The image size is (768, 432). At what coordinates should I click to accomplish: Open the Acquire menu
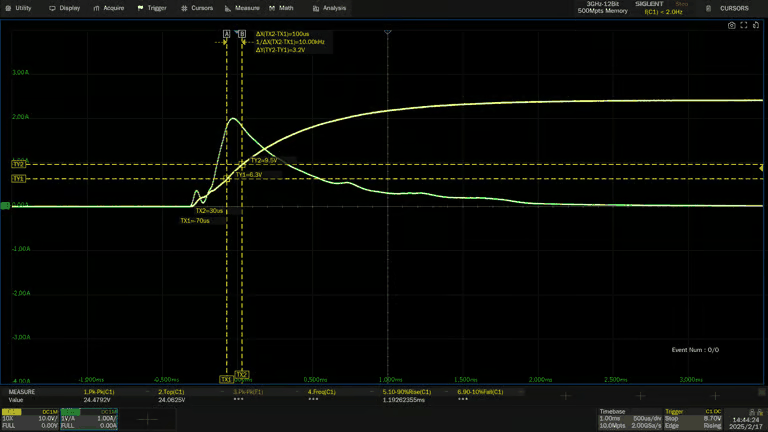coord(109,8)
